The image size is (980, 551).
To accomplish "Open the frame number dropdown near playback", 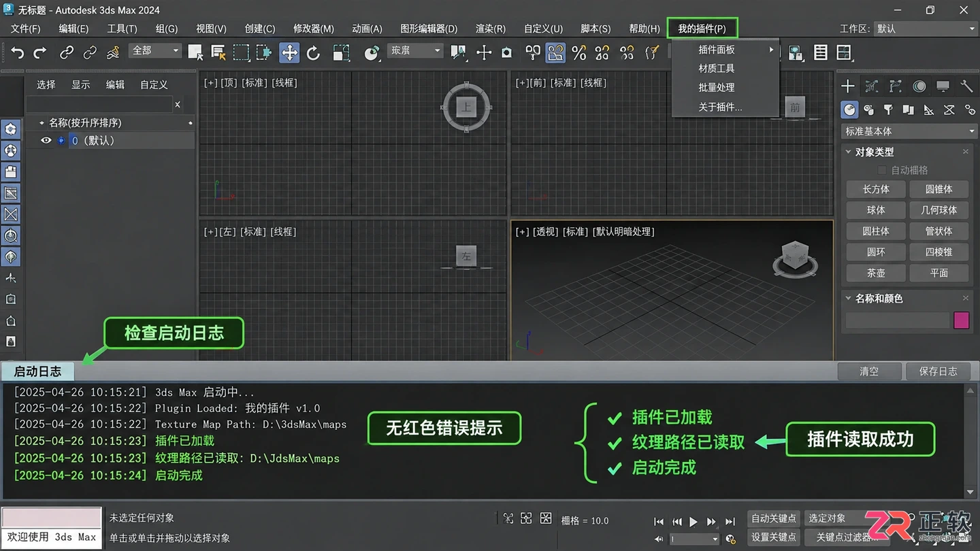I will click(695, 539).
